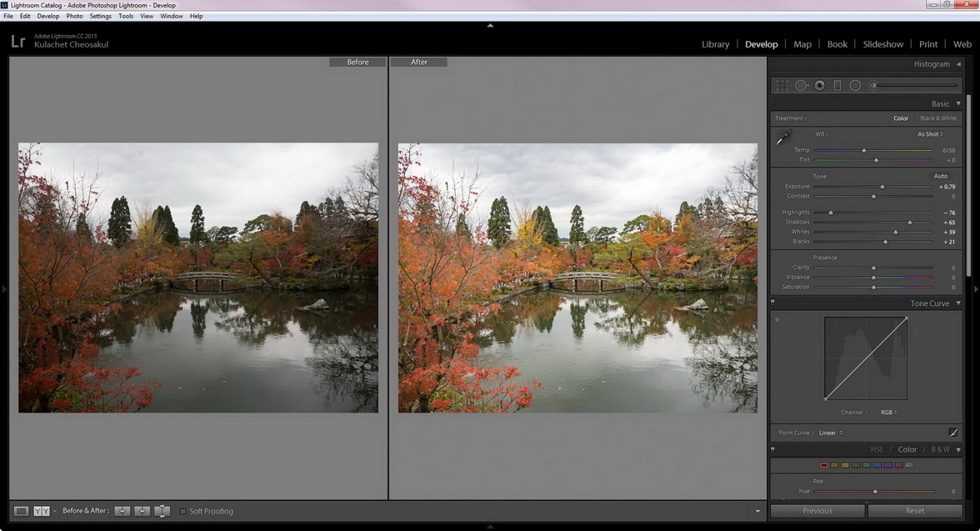The image size is (980, 531).
Task: Open the View menu
Action: point(147,17)
